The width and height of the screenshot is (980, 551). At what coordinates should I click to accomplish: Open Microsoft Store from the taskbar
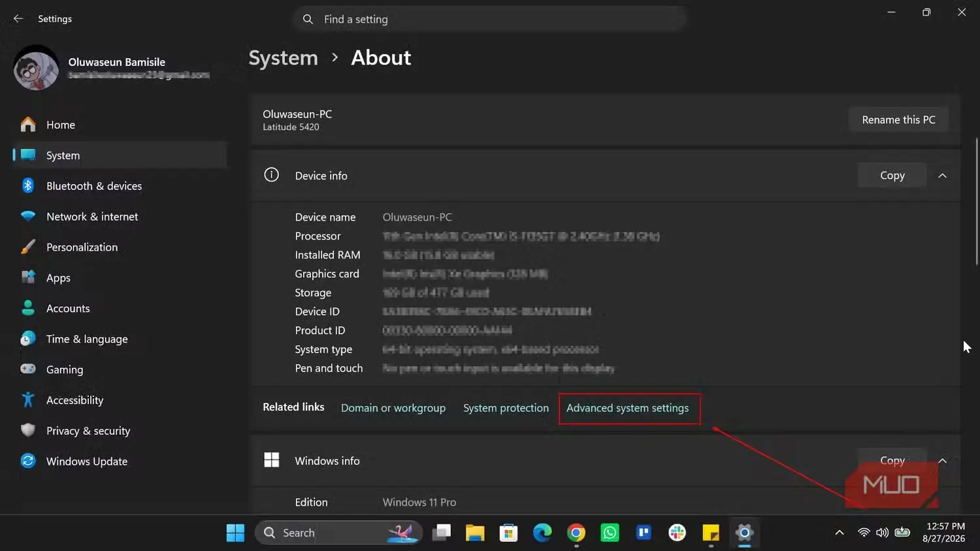pyautogui.click(x=508, y=533)
